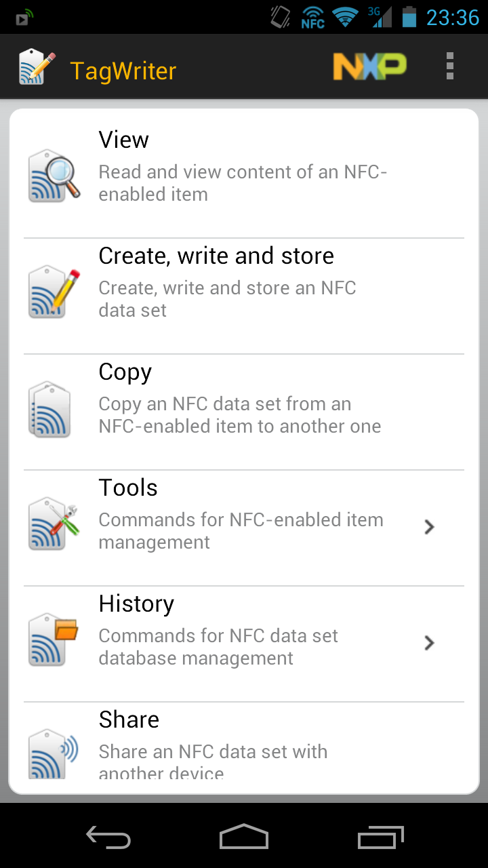Expand the Tools submenu chevron
The image size is (488, 868).
pyautogui.click(x=428, y=527)
